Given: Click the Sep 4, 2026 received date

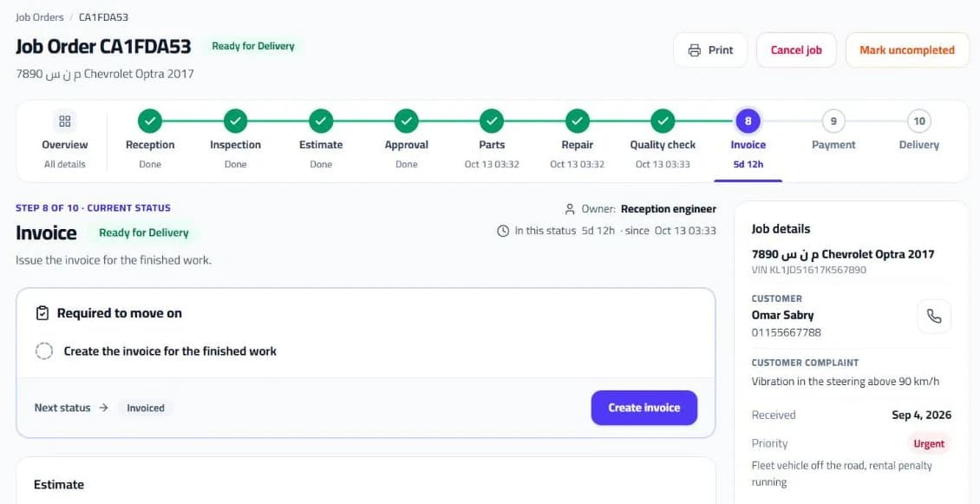Looking at the screenshot, I should click(x=921, y=416).
